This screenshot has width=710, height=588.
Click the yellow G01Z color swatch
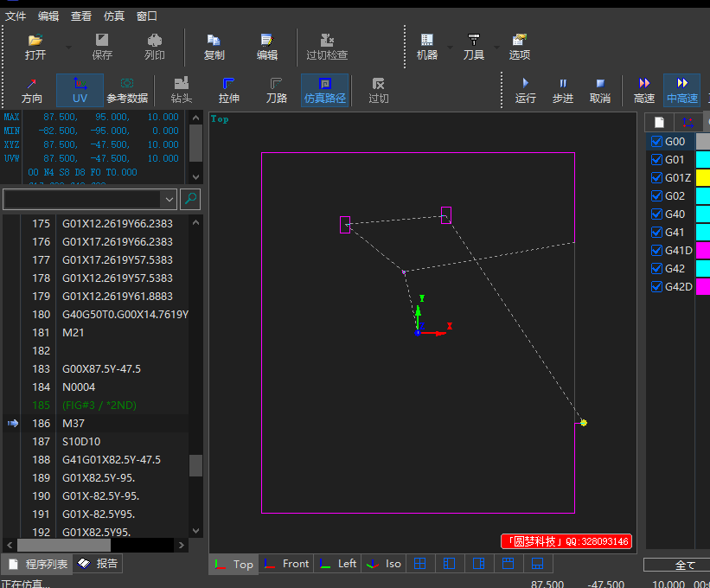pos(703,178)
